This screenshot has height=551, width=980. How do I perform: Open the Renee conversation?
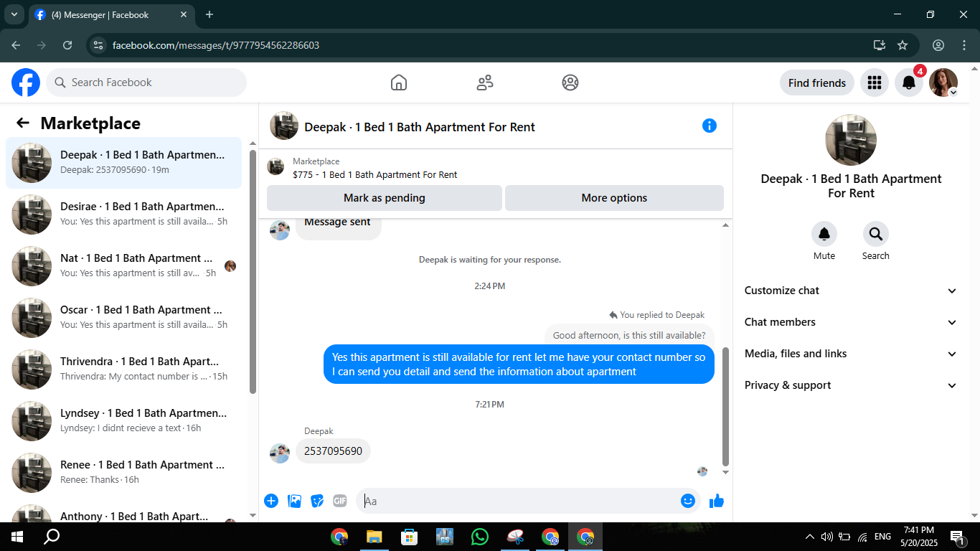coord(123,473)
